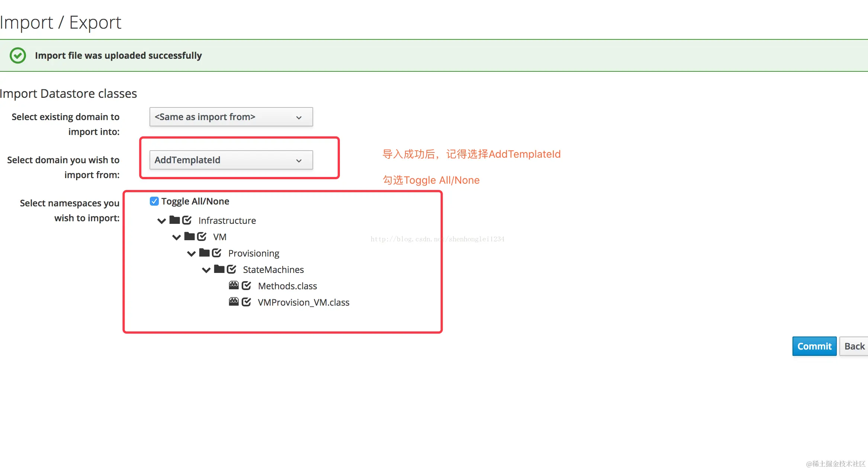Click the Provisioning folder icon
The image size is (868, 470).
point(204,253)
